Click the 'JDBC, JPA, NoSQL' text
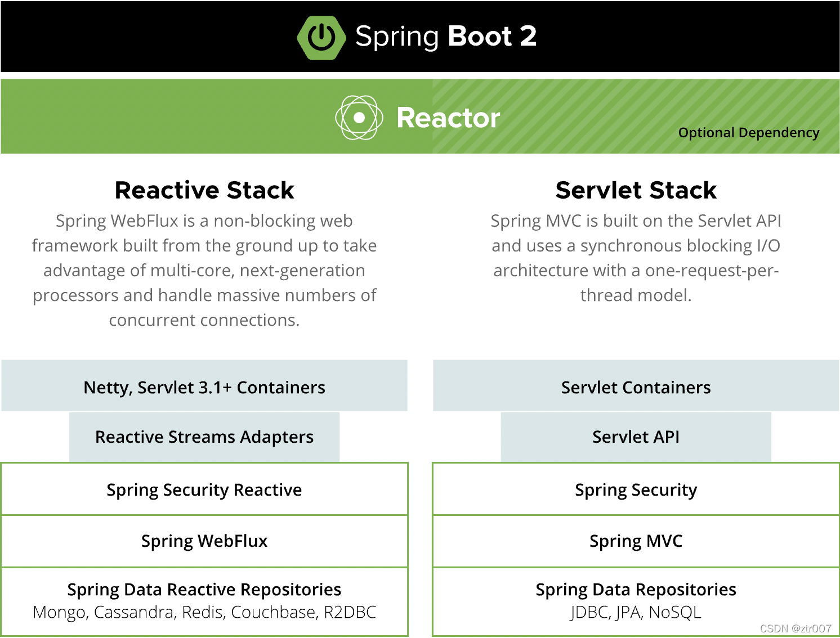This screenshot has width=840, height=638. (x=636, y=613)
